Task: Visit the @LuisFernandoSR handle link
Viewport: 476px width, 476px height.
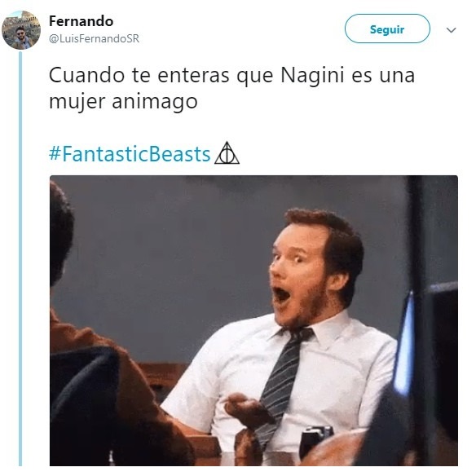Action: pyautogui.click(x=94, y=38)
